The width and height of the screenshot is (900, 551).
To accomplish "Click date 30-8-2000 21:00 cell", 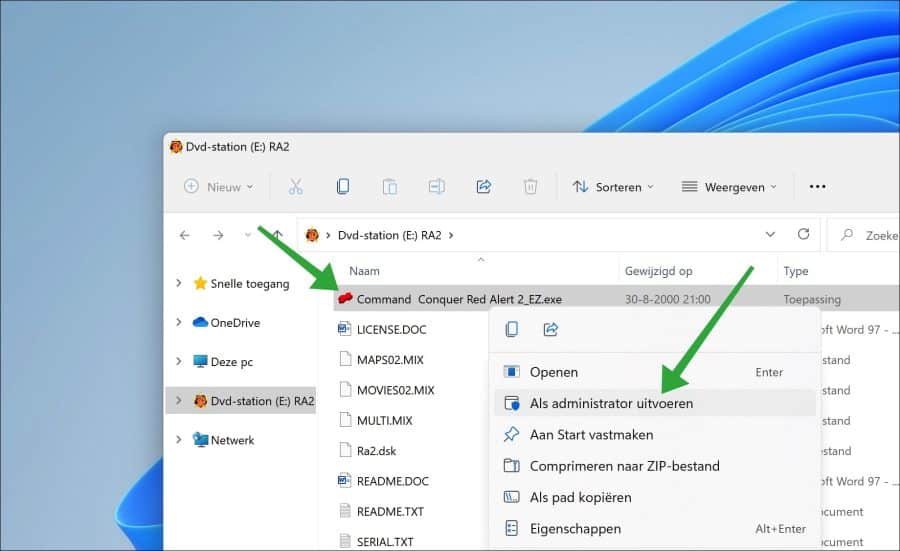I will (668, 299).
